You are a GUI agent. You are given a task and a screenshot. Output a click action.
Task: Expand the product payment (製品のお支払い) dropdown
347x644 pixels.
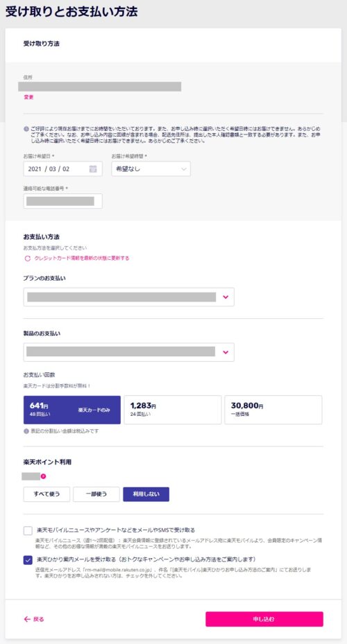(x=128, y=352)
